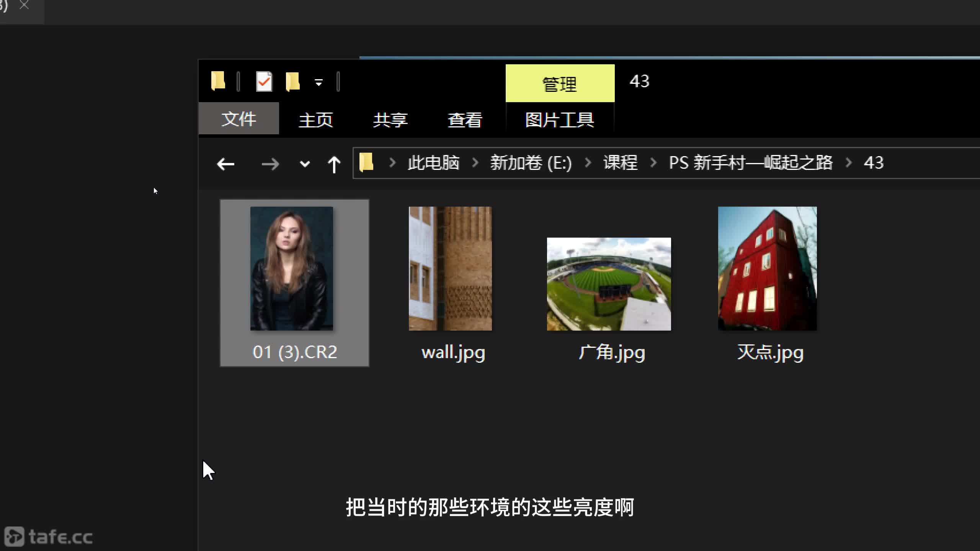Screen dimensions: 980x551
Task: Expand chevron after 新加卷 (E:) in address bar
Action: coord(588,163)
